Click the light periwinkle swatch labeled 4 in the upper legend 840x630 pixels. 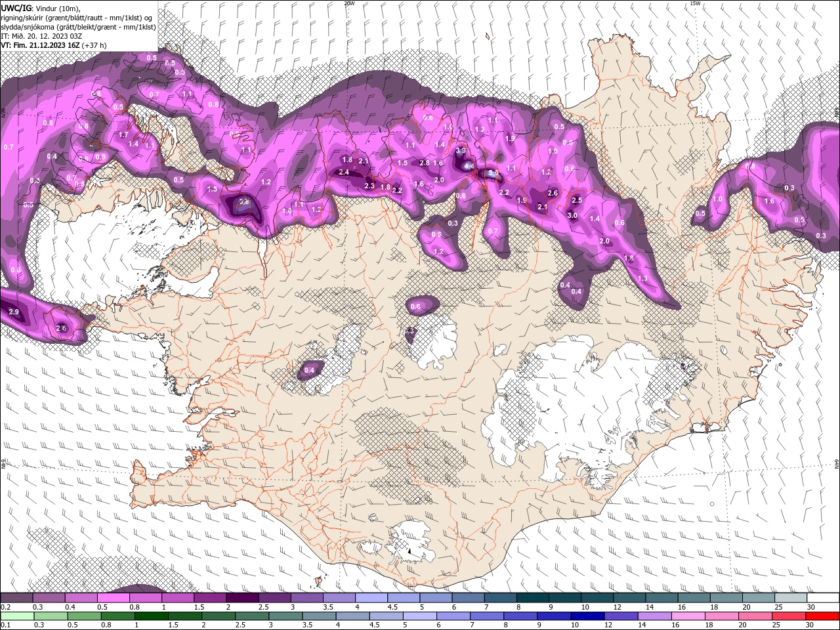coord(371,598)
